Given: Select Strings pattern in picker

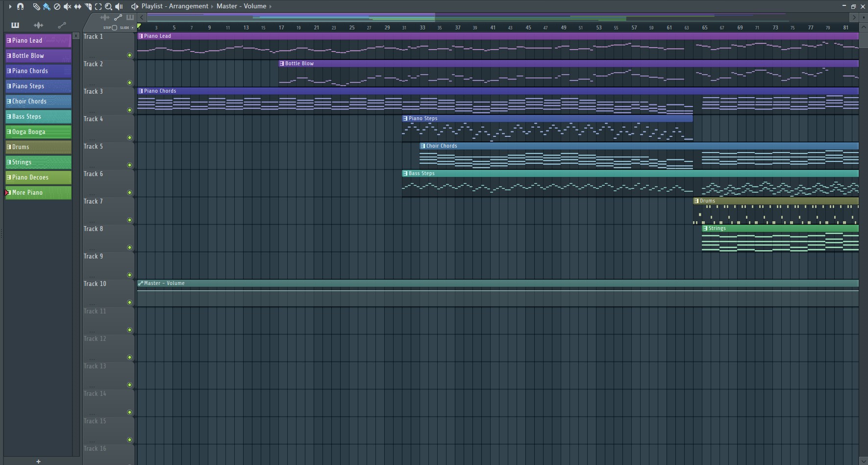Looking at the screenshot, I should click(x=38, y=162).
